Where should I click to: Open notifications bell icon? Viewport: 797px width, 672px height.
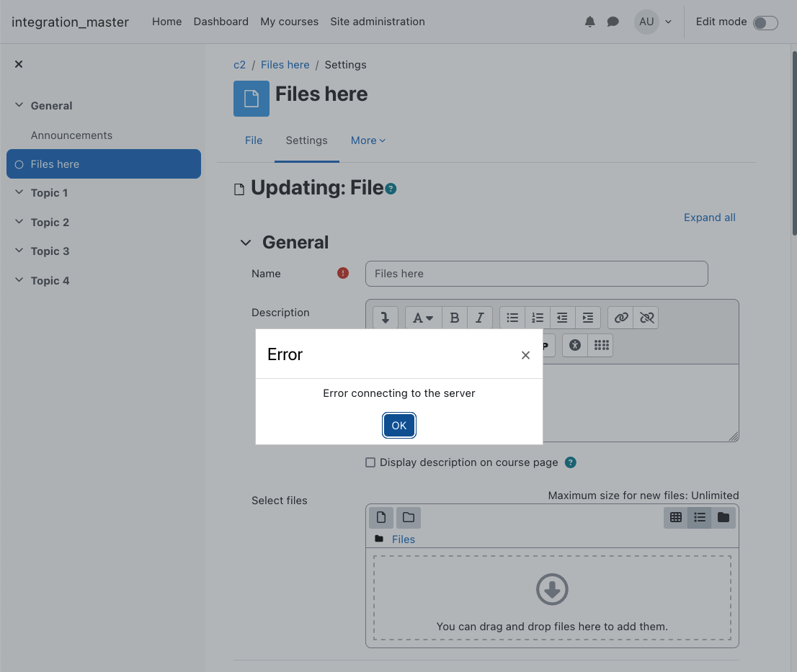pos(589,22)
